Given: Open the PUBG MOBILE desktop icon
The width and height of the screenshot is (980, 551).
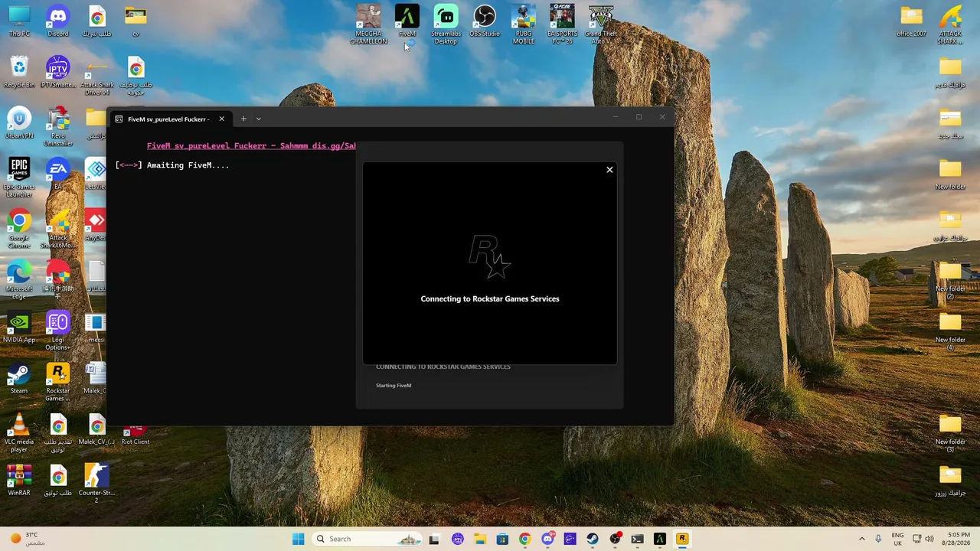Looking at the screenshot, I should [x=524, y=24].
